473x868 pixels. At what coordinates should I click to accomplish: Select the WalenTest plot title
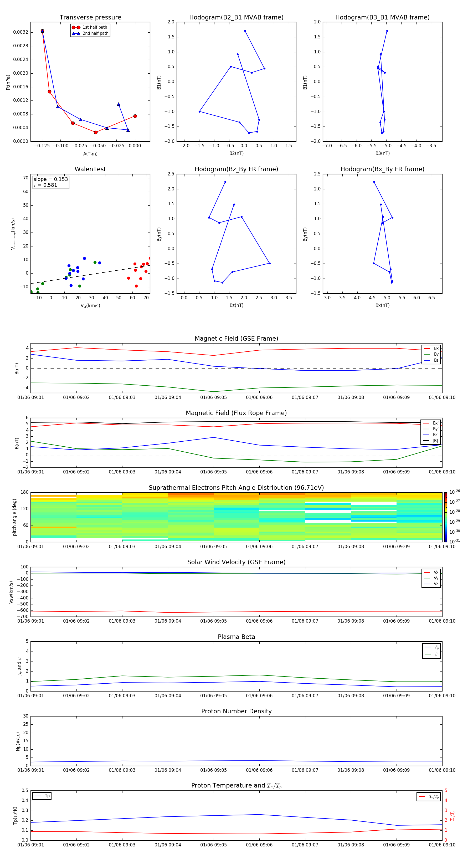(x=90, y=169)
